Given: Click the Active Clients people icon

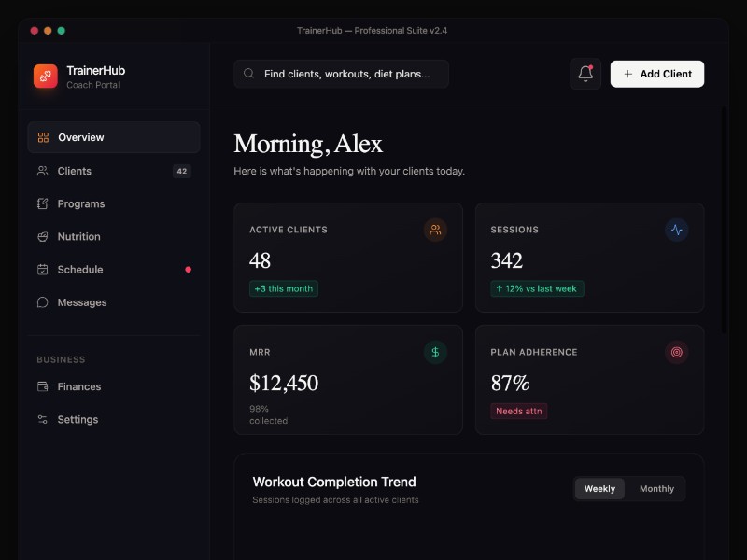Looking at the screenshot, I should pyautogui.click(x=435, y=230).
